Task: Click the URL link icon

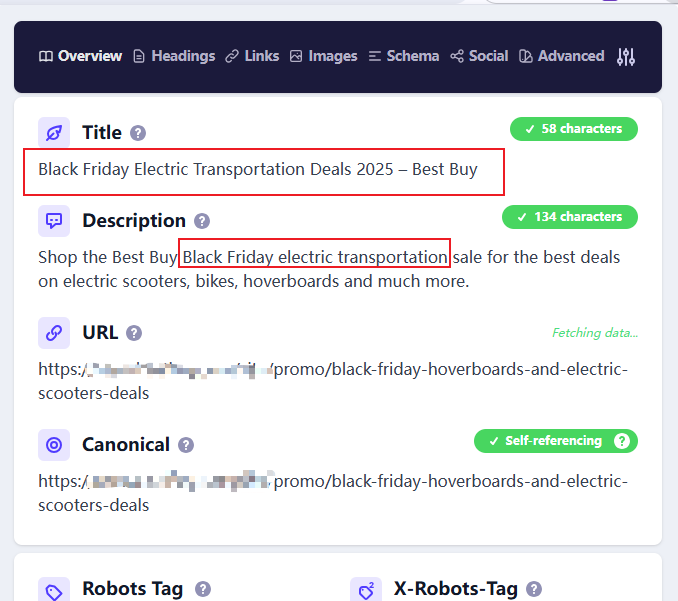Action: (54, 333)
